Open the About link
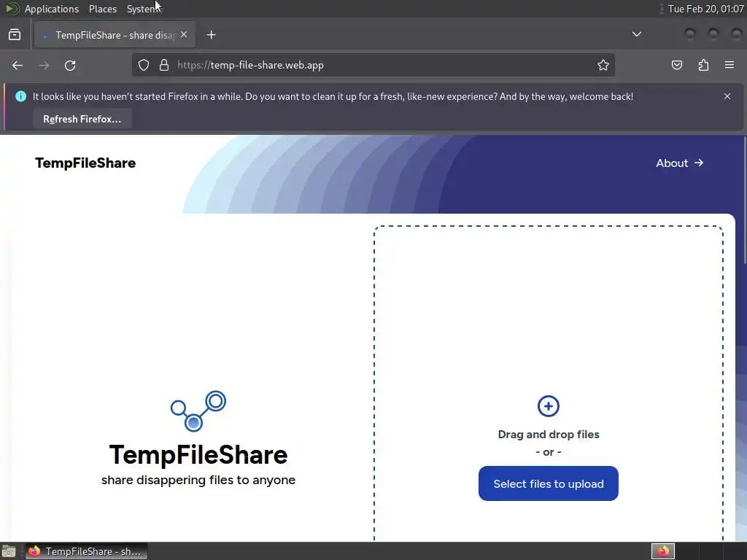The height and width of the screenshot is (560, 747). pyautogui.click(x=679, y=163)
